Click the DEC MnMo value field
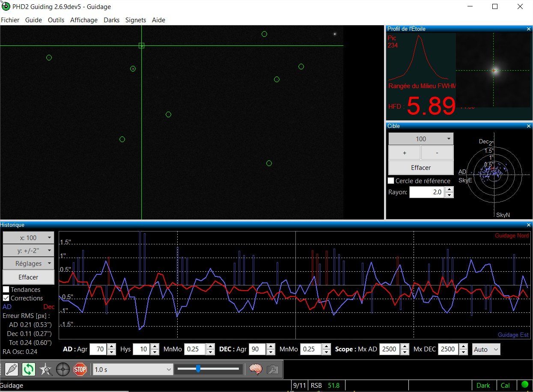This screenshot has height=392, width=533. pos(312,349)
